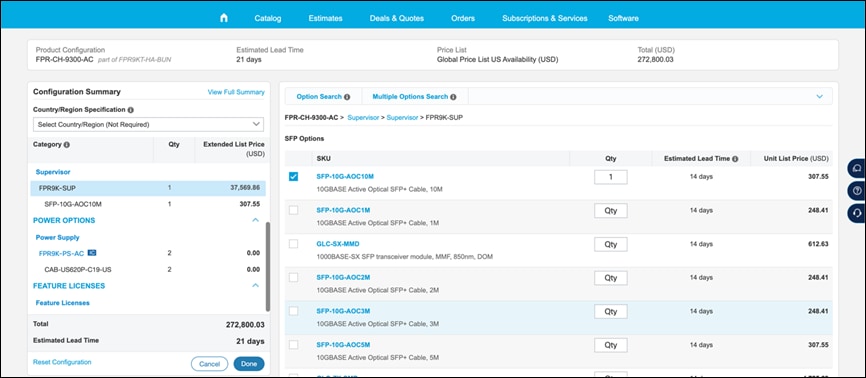
Task: Open the headset support icon on right edge
Action: 857,212
